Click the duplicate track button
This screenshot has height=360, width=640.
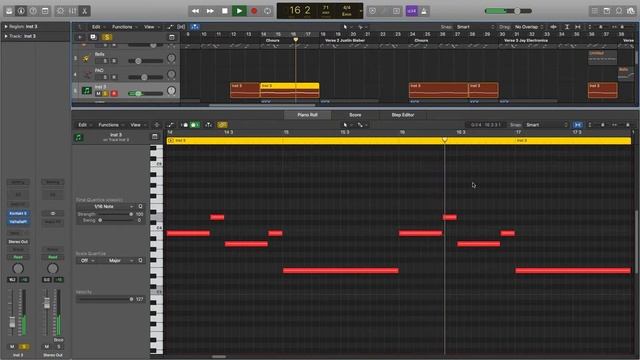click(x=93, y=37)
